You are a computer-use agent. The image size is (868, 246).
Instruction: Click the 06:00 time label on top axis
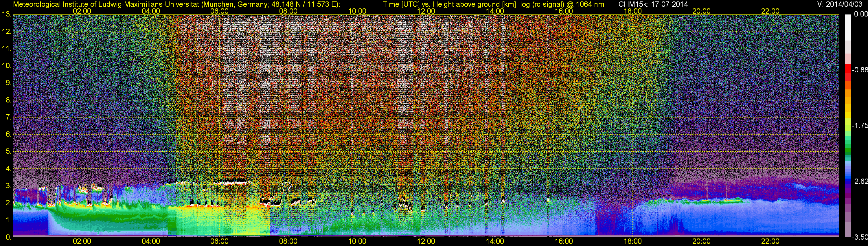point(219,11)
